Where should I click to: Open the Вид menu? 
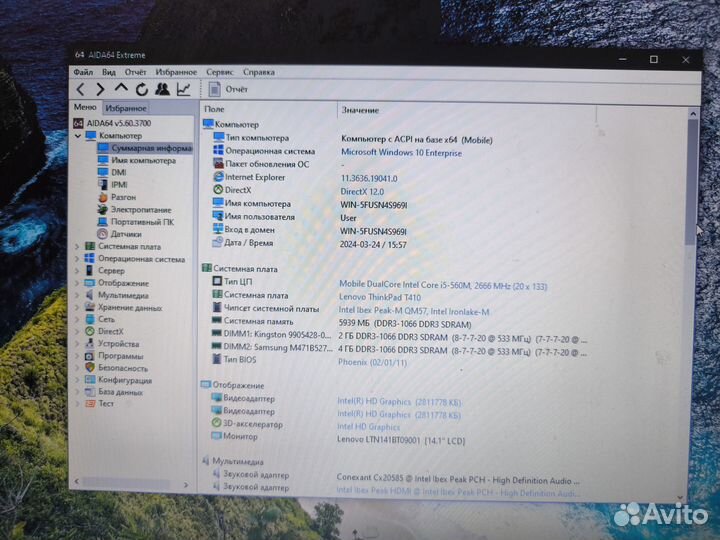109,72
